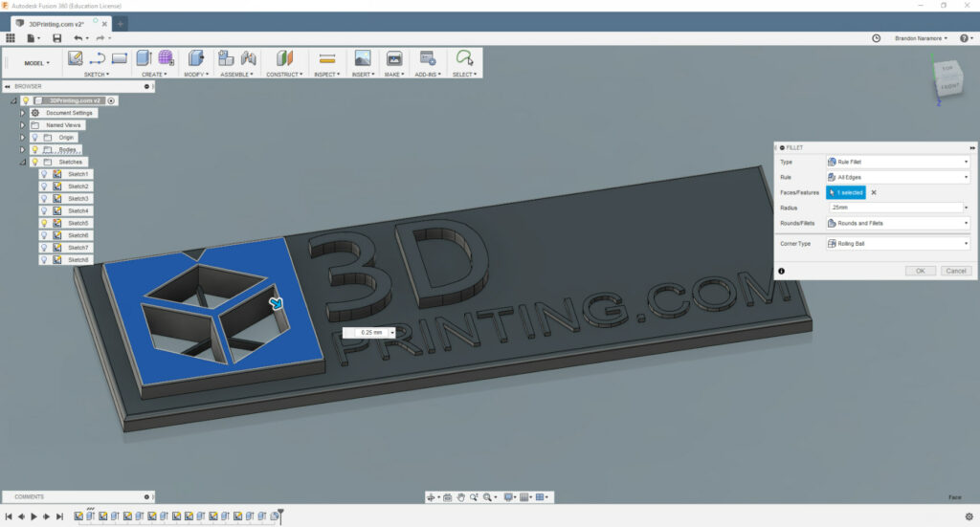Toggle visibility bulb for Sketches folder

(x=35, y=162)
